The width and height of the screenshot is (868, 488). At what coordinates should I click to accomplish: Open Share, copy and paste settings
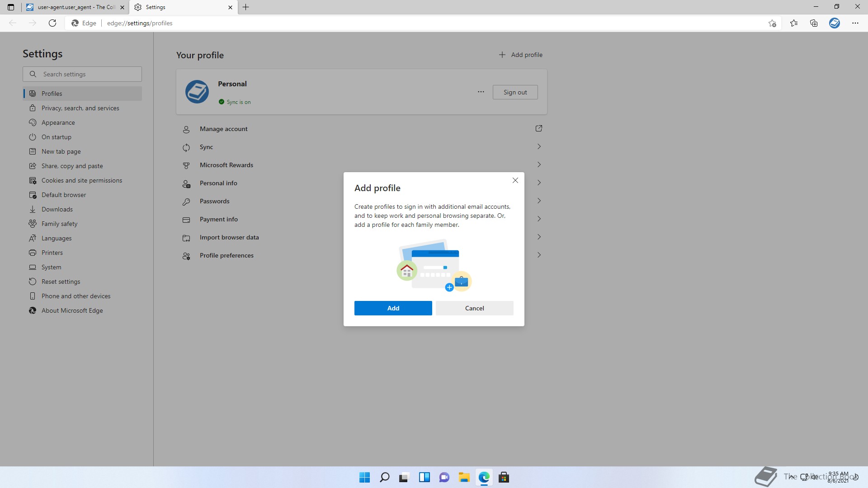82,166
